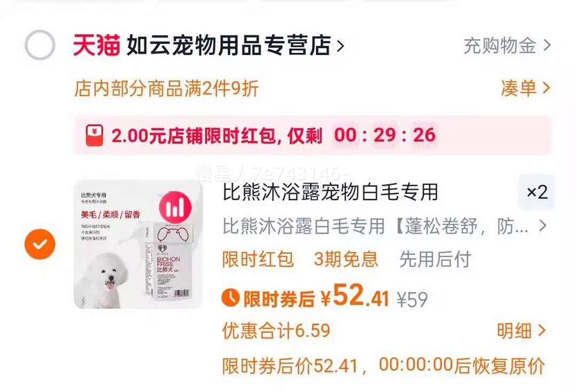
Task: Select the unchecked store circle checkbox
Action: 40,45
